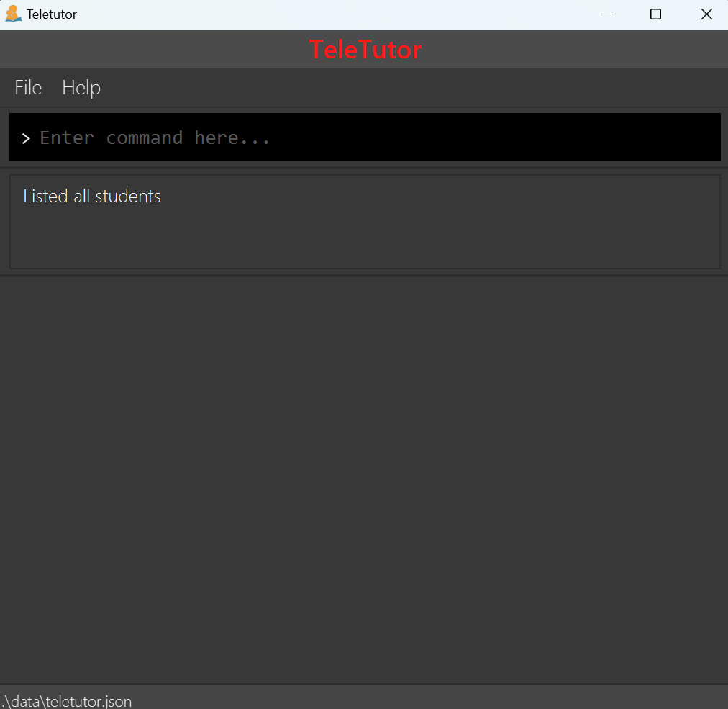This screenshot has height=709, width=728.
Task: Select the 'Listed all students' result message
Action: (92, 197)
